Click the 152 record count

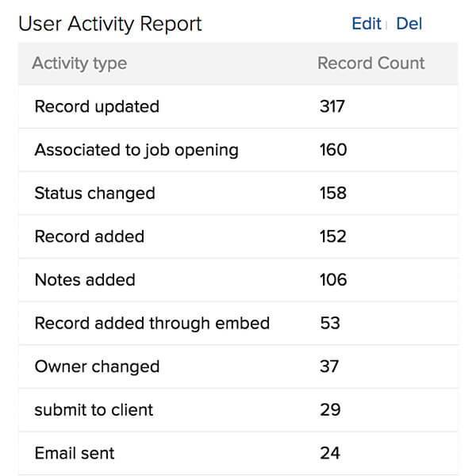pos(332,236)
